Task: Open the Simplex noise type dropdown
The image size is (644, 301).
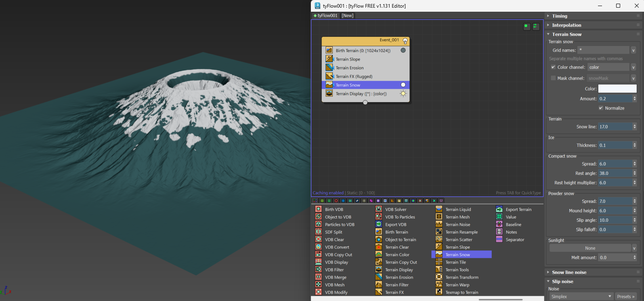Action: point(581,297)
